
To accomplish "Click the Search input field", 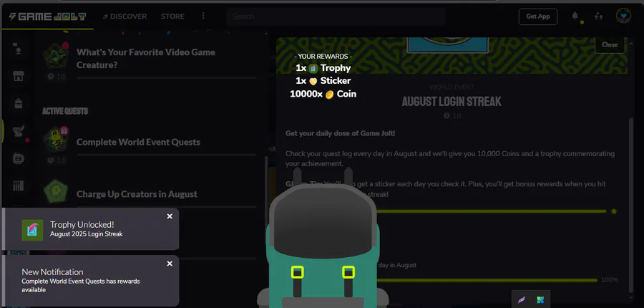I will (336, 16).
